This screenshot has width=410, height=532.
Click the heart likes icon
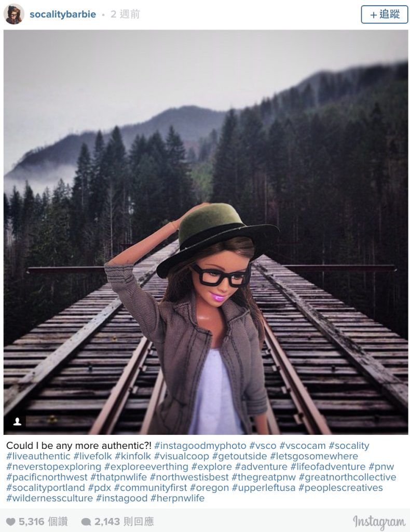coord(11,522)
